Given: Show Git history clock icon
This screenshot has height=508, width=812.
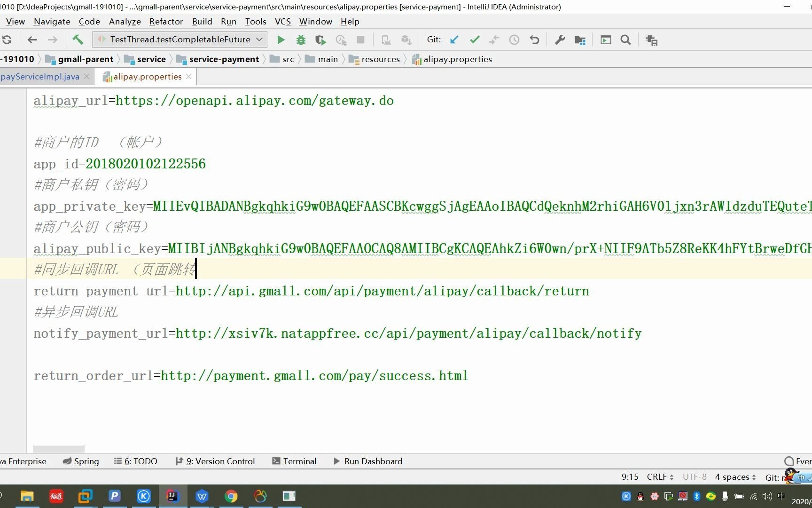Looking at the screenshot, I should coord(514,40).
